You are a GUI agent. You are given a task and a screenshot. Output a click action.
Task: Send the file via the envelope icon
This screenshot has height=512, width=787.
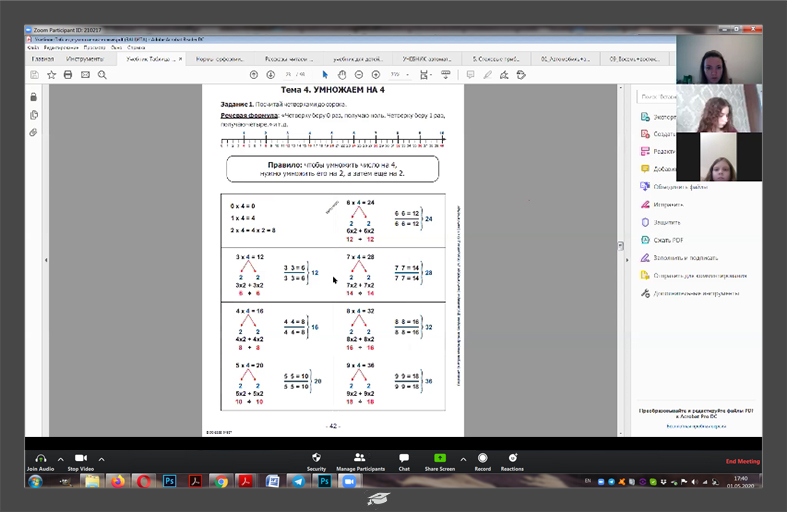pyautogui.click(x=85, y=75)
